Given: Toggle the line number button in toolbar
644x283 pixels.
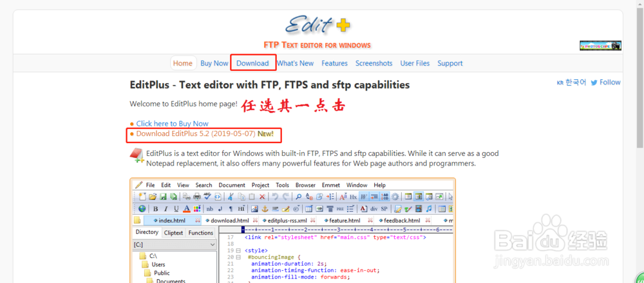Looking at the screenshot, I should [385, 197].
